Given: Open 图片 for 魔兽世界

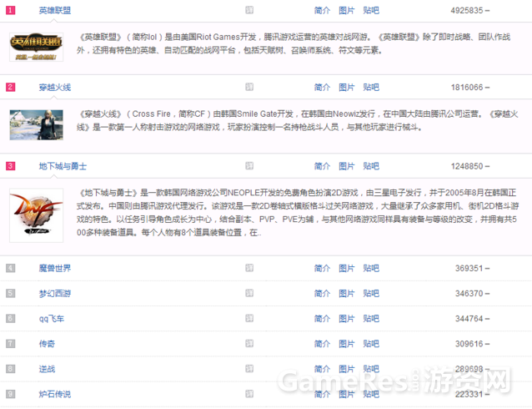Looking at the screenshot, I should click(346, 268).
